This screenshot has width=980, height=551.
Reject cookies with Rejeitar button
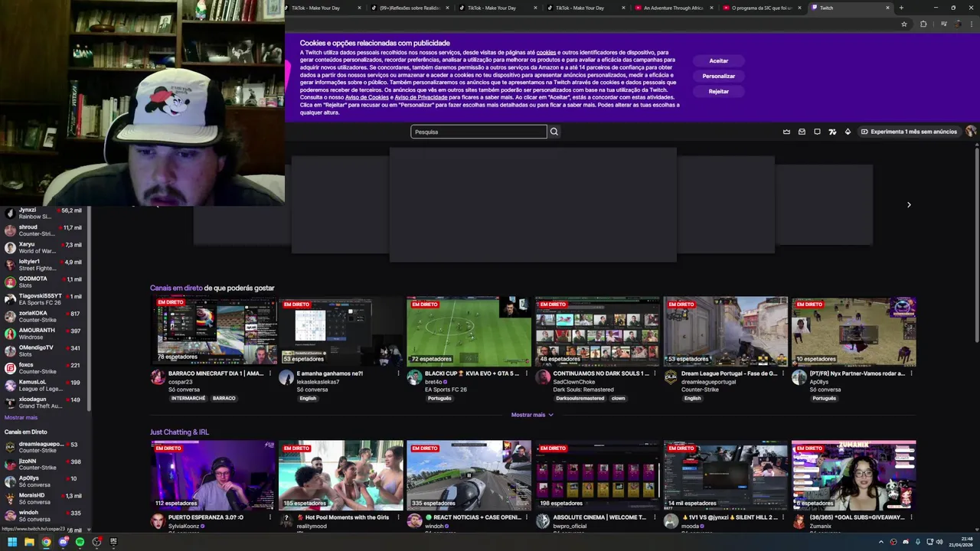(719, 91)
